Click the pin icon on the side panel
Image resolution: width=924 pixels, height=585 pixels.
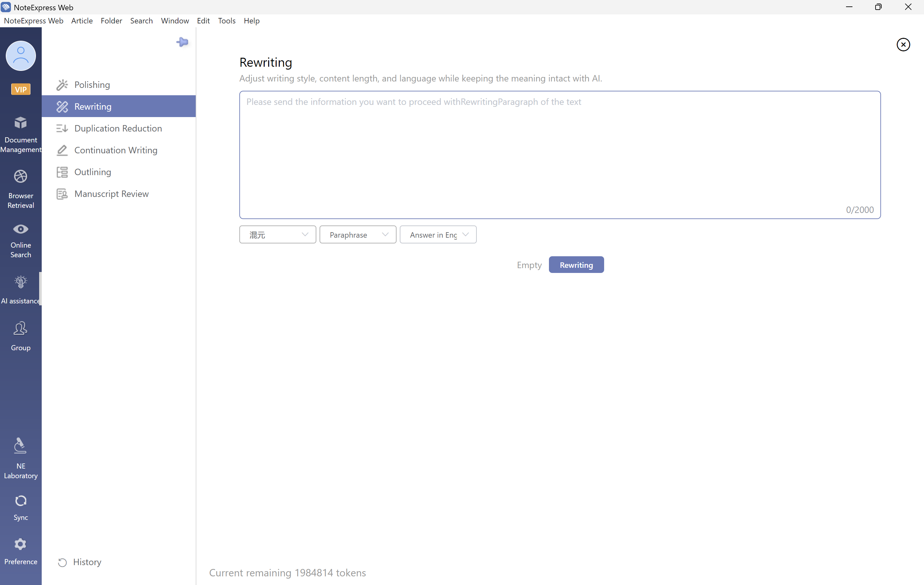(x=182, y=42)
